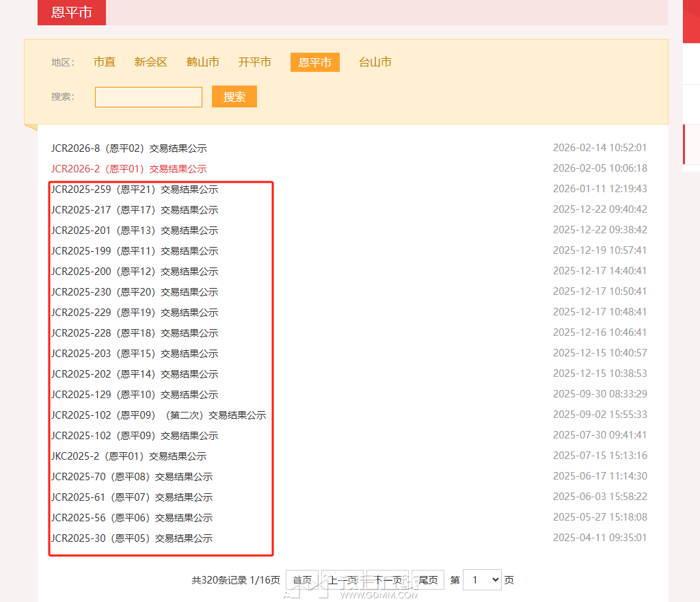The width and height of the screenshot is (700, 602).
Task: Open JCR2026-8（恩平02）交易结果公示
Action: (129, 148)
